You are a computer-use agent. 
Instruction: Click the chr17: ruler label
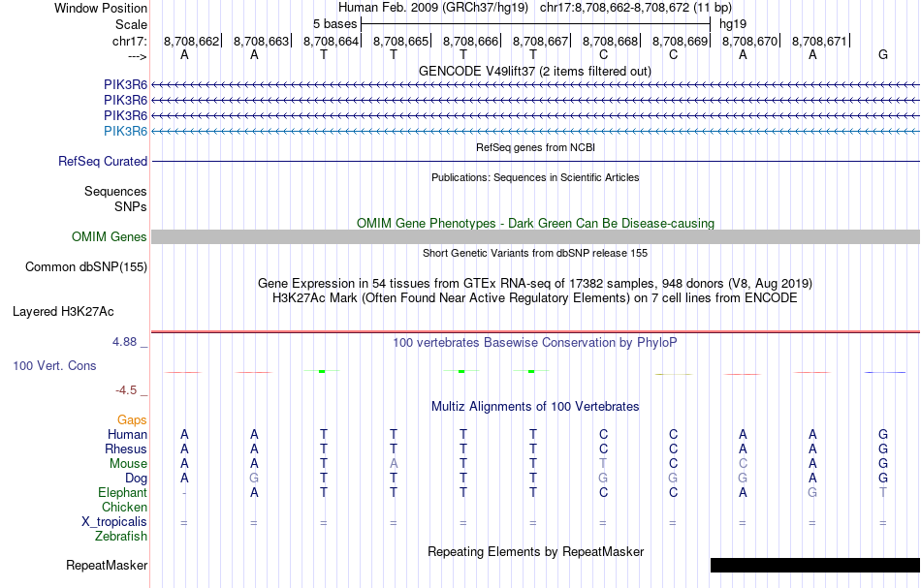(x=129, y=41)
